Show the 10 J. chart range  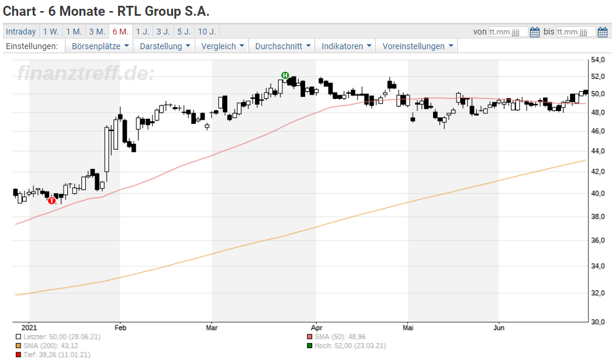207,32
